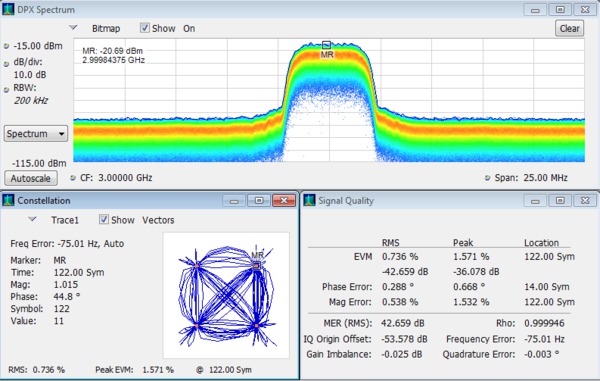Click the MR marker on spectrum peak

pos(326,45)
